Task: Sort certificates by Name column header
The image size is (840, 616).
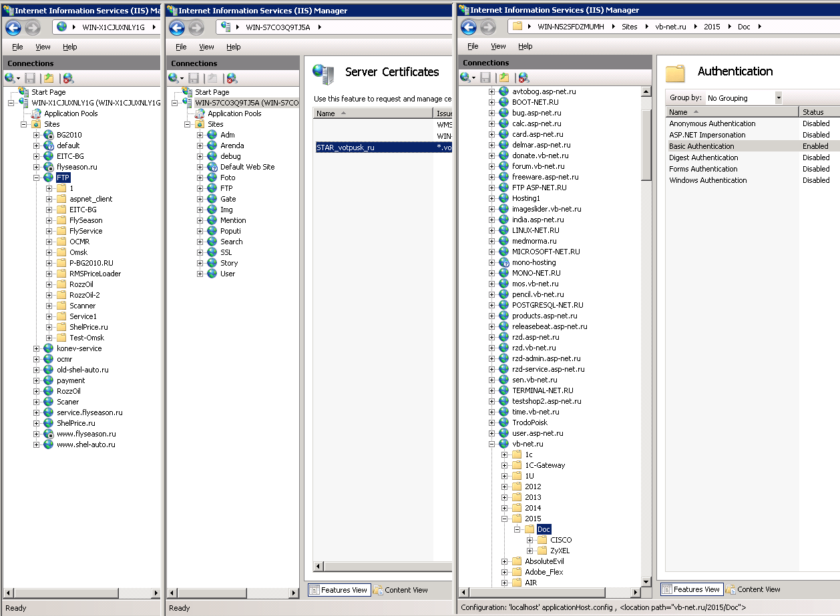Action: point(373,113)
